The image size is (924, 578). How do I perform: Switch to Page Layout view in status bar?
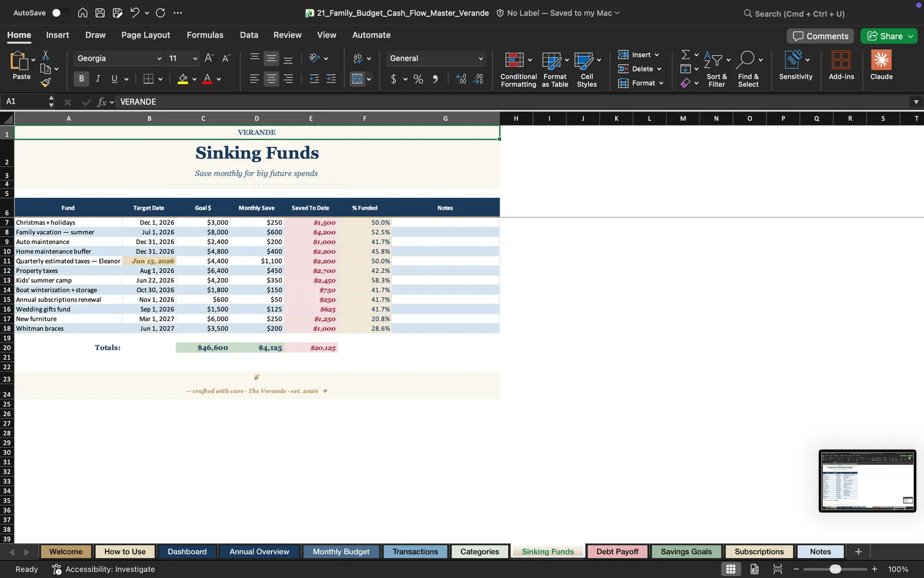[x=754, y=569]
